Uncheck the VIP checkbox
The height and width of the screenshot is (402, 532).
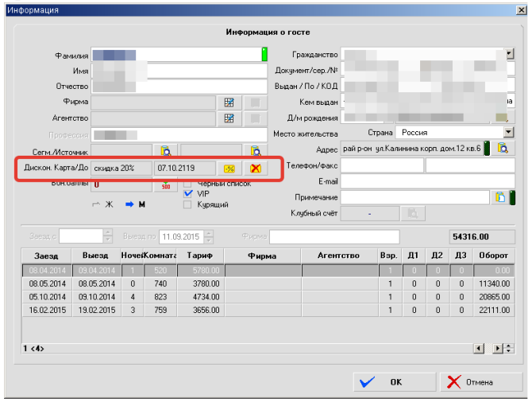[x=188, y=193]
